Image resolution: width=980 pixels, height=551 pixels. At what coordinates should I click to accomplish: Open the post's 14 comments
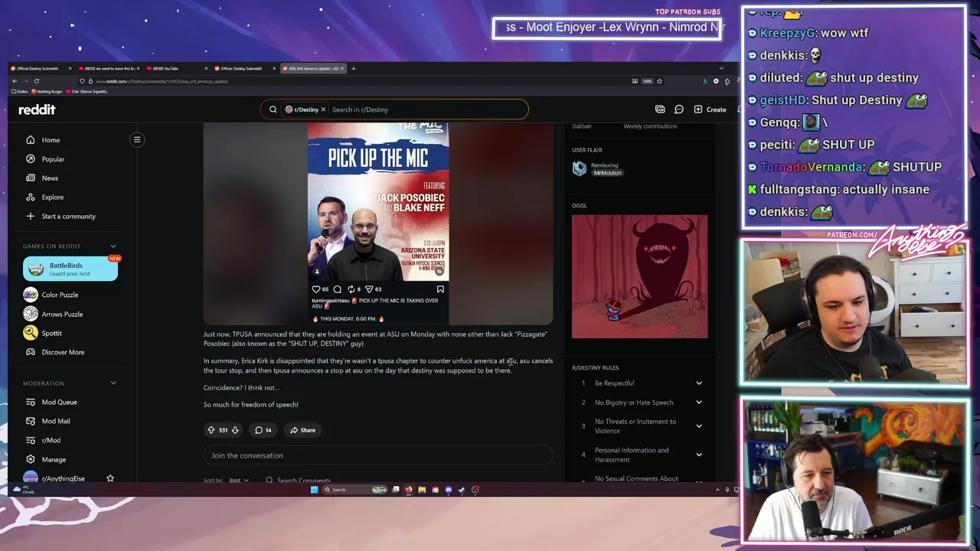pos(263,430)
